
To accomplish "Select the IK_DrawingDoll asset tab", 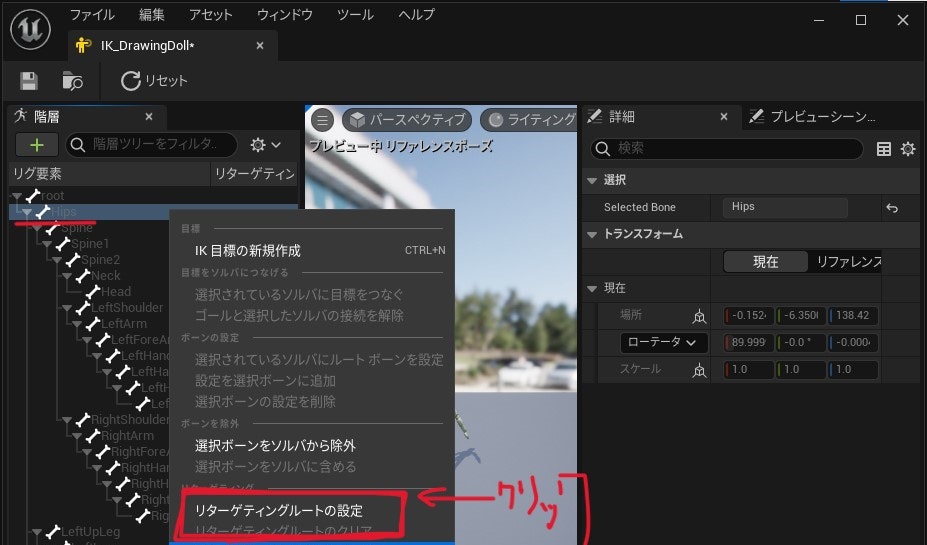I will [147, 46].
